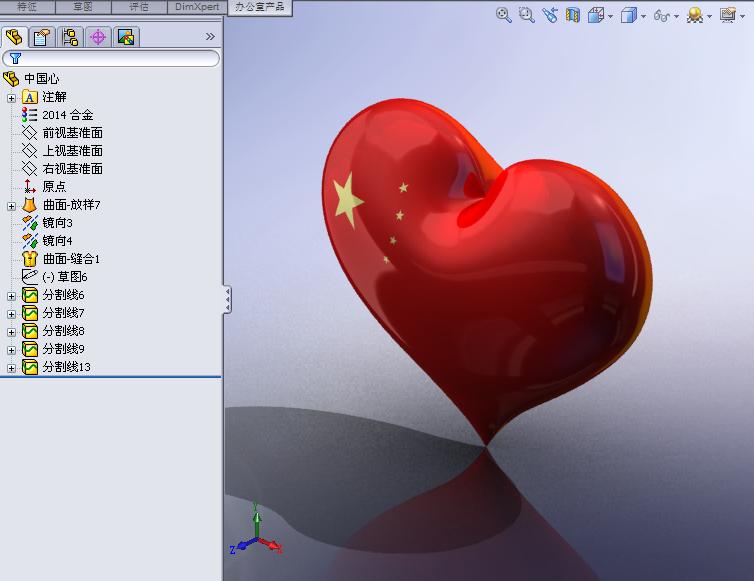This screenshot has width=754, height=581.
Task: Click the Hide/Show Items glasses icon
Action: pos(662,16)
